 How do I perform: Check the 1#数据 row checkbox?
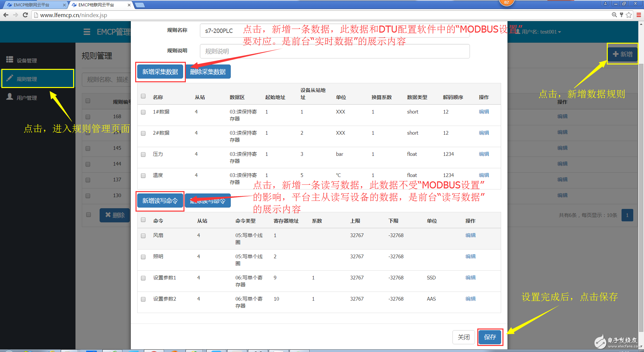tap(143, 112)
